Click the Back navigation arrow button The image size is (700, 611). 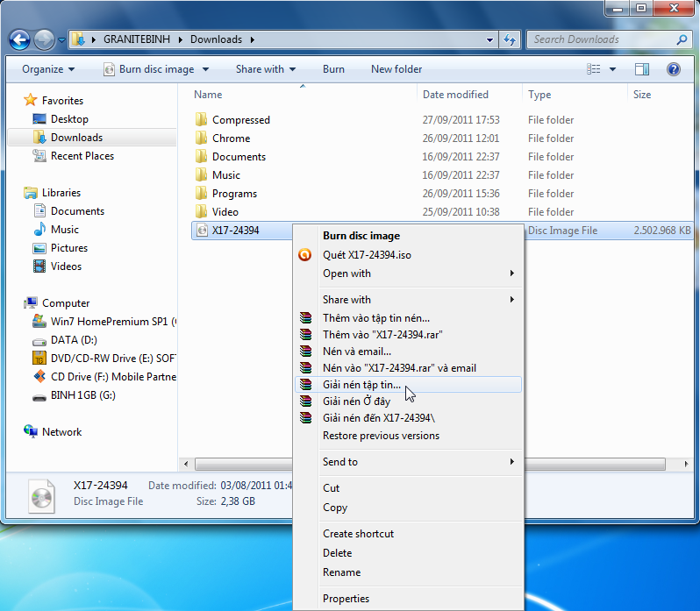[19, 39]
